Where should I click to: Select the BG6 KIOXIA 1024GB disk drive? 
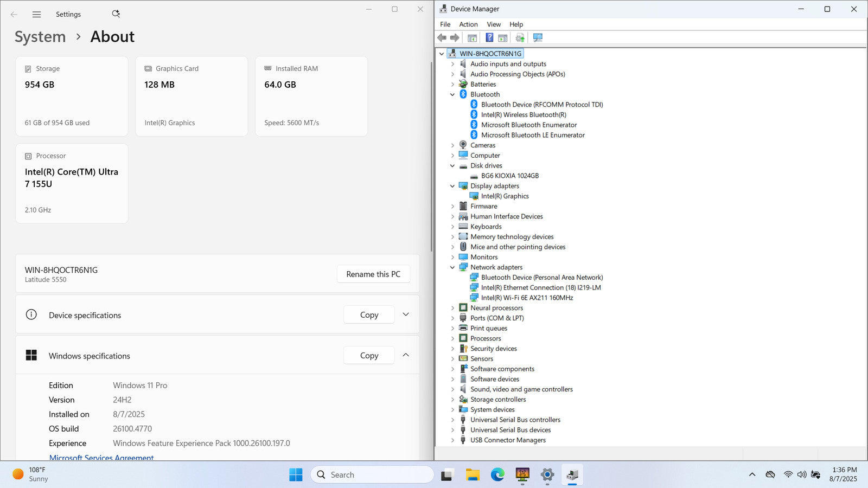509,176
